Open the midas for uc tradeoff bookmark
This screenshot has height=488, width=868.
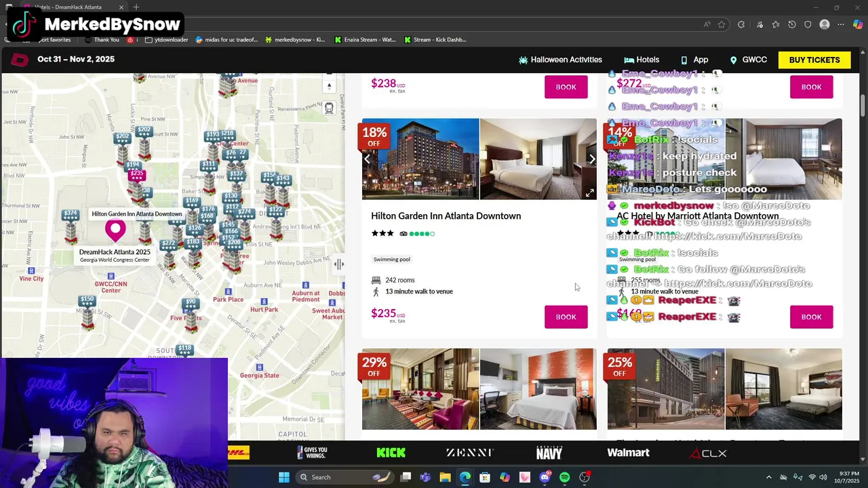click(226, 39)
